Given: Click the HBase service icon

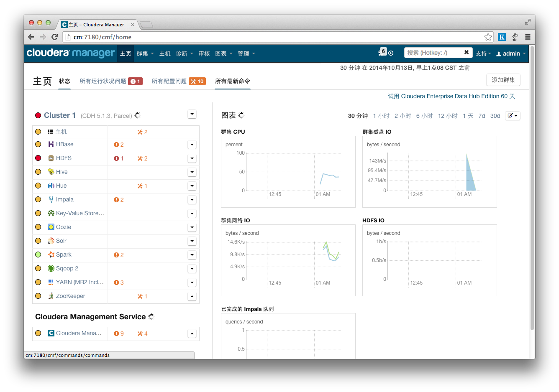Looking at the screenshot, I should tap(51, 144).
